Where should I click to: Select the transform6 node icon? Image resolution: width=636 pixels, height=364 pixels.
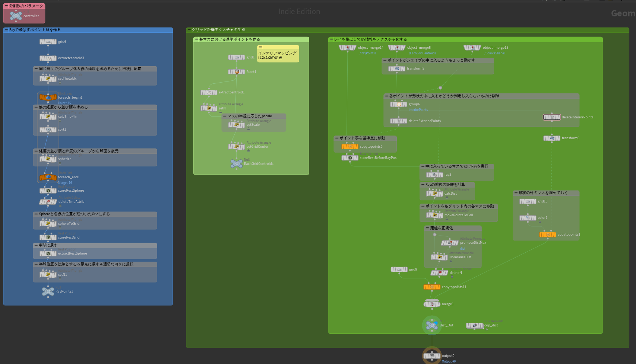(x=552, y=138)
